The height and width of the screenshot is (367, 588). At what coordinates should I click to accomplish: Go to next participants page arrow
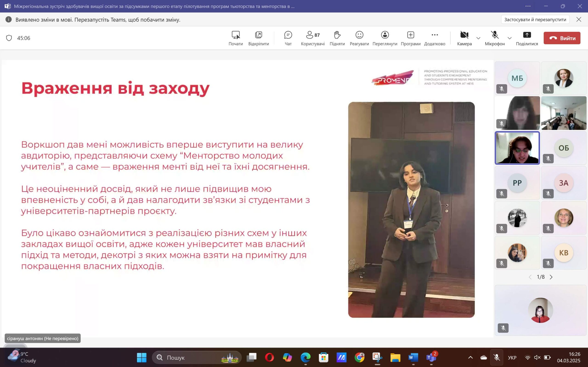pyautogui.click(x=551, y=277)
